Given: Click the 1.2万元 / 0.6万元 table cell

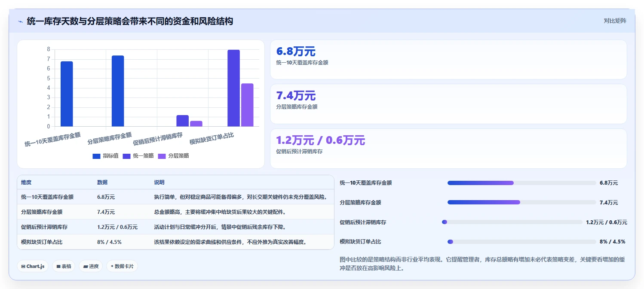Looking at the screenshot, I should pos(117,227).
